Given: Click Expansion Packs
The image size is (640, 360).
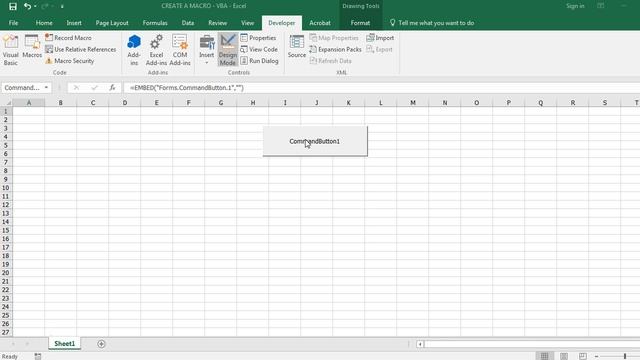Looking at the screenshot, I should pyautogui.click(x=336, y=49).
